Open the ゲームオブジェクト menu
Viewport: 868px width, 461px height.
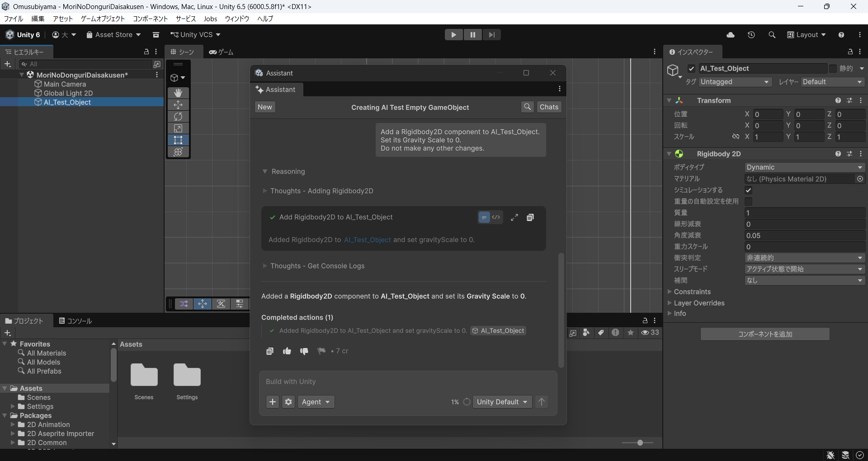coord(103,19)
